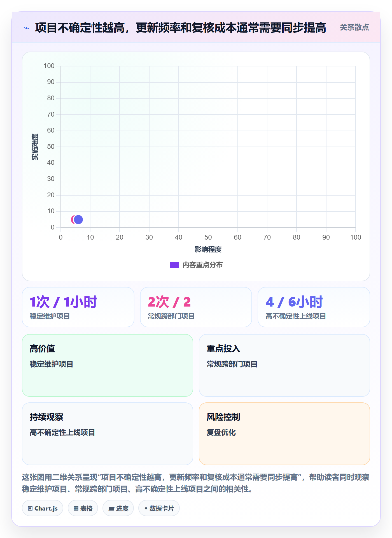
Task: Click 稳定维护项目 in the 高价值 card
Action: [52, 364]
